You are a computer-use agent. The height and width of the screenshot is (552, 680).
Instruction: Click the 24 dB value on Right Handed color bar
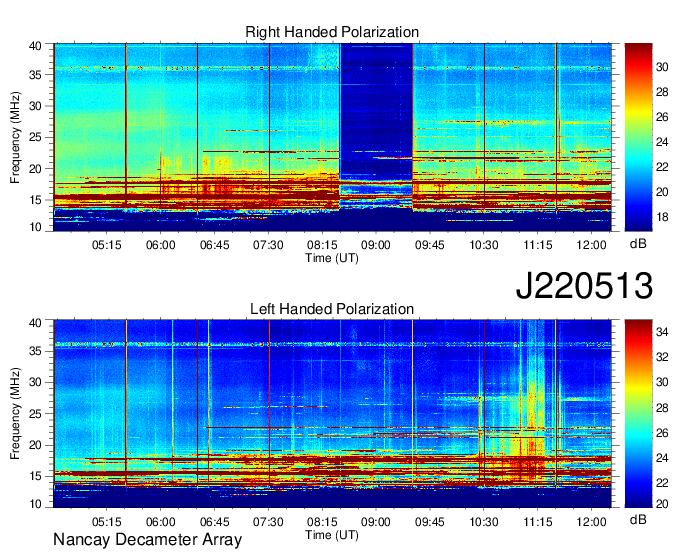point(662,142)
